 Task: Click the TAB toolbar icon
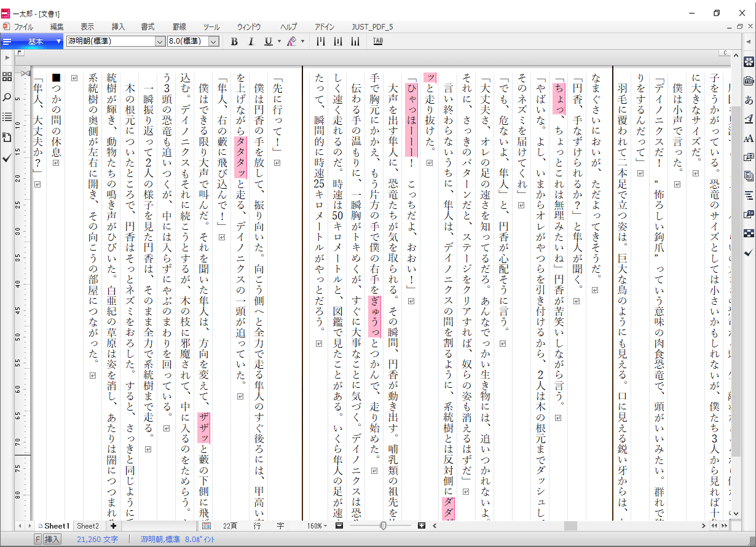(x=377, y=41)
